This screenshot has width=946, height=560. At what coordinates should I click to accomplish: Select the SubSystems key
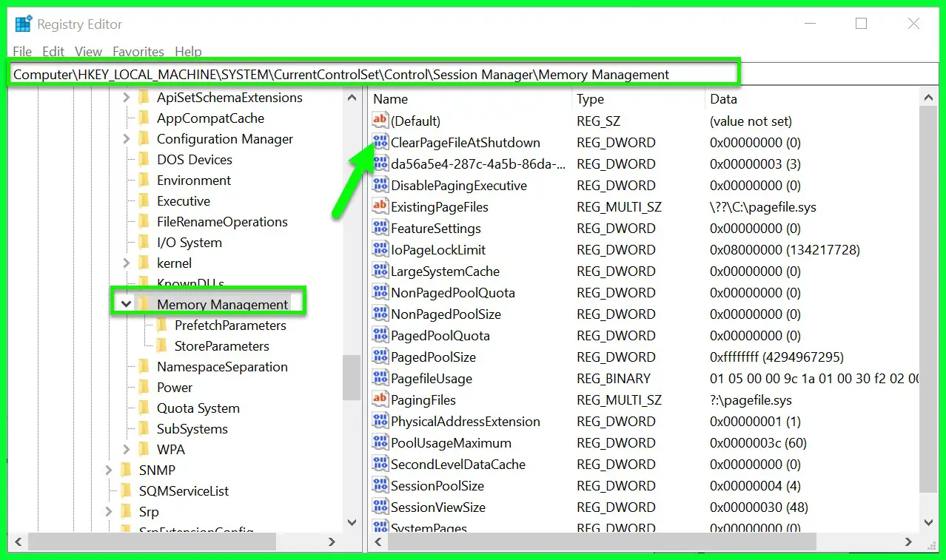[192, 429]
